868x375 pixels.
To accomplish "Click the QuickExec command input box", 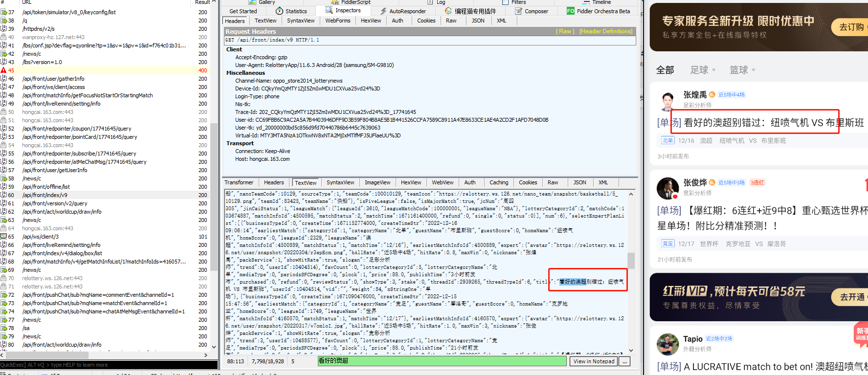I will click(x=109, y=365).
